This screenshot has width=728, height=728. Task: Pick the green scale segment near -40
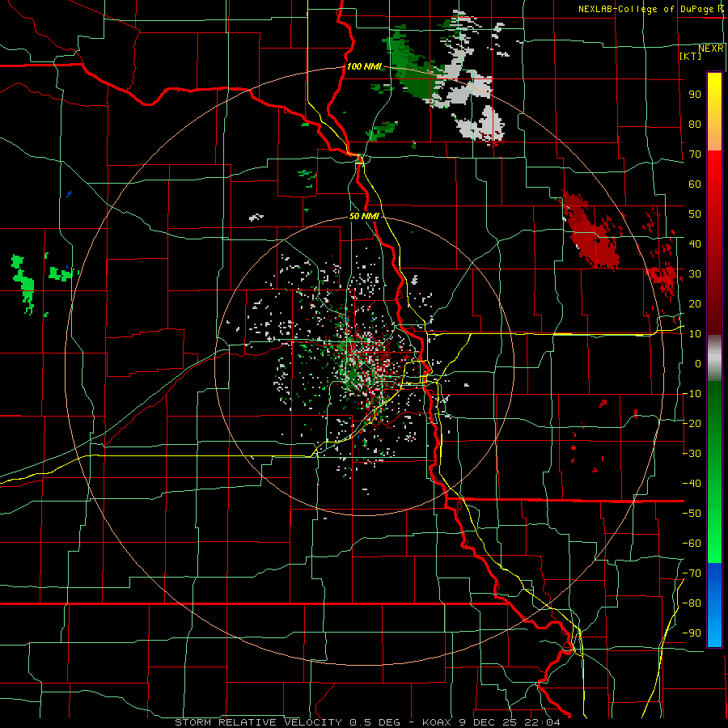point(714,484)
